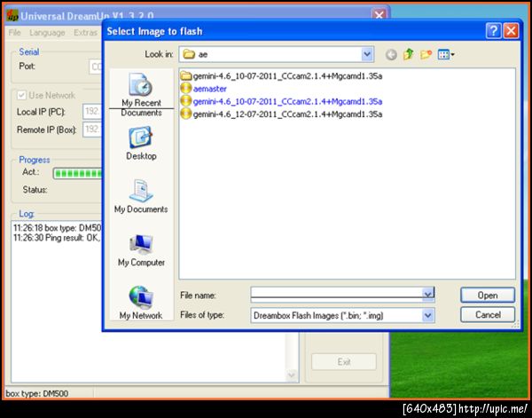The width and height of the screenshot is (532, 418).
Task: Click log line 'box type: DM50'
Action: 58,228
